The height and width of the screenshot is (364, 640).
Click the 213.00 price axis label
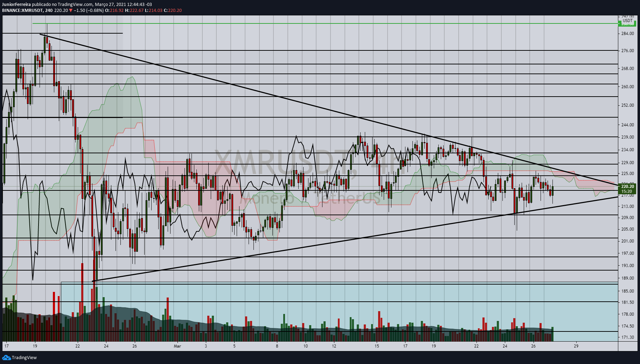point(627,206)
